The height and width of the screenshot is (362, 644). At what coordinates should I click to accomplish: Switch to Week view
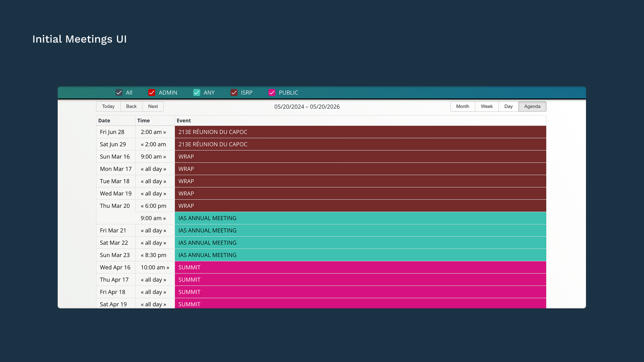point(486,106)
